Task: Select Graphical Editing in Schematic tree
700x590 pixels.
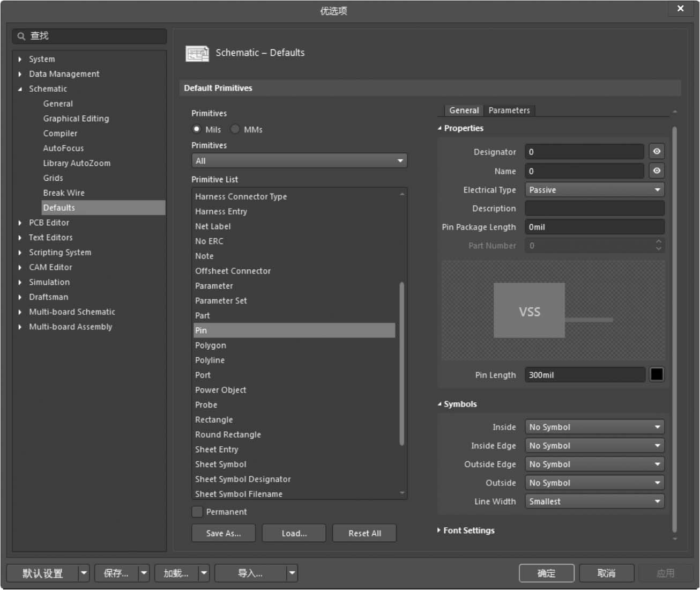Action: [x=76, y=119]
